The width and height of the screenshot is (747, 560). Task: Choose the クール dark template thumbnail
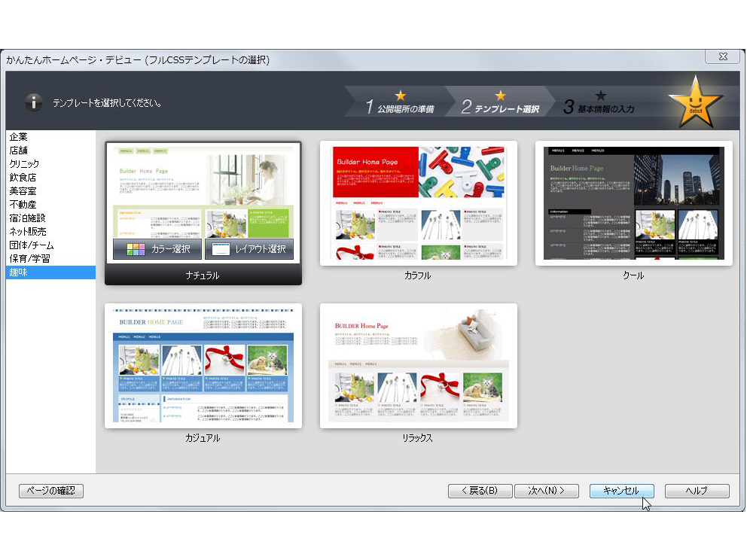click(633, 202)
